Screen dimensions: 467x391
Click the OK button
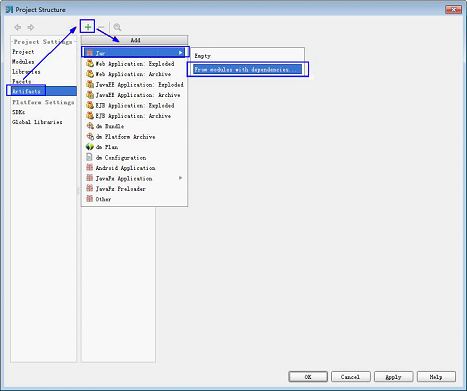pos(308,377)
